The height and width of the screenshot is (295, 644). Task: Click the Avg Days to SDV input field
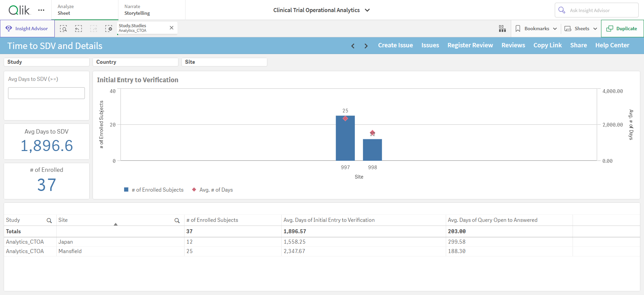(46, 93)
